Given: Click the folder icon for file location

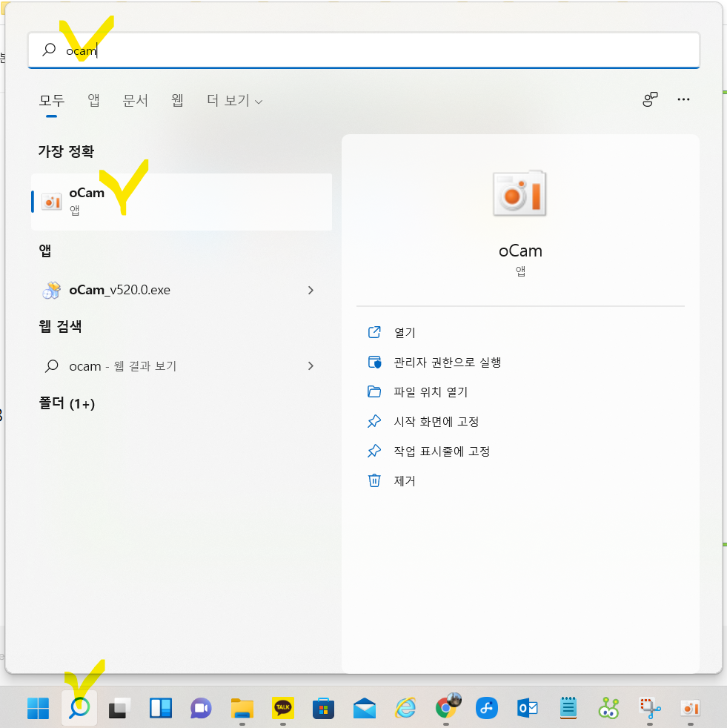Looking at the screenshot, I should (x=374, y=391).
